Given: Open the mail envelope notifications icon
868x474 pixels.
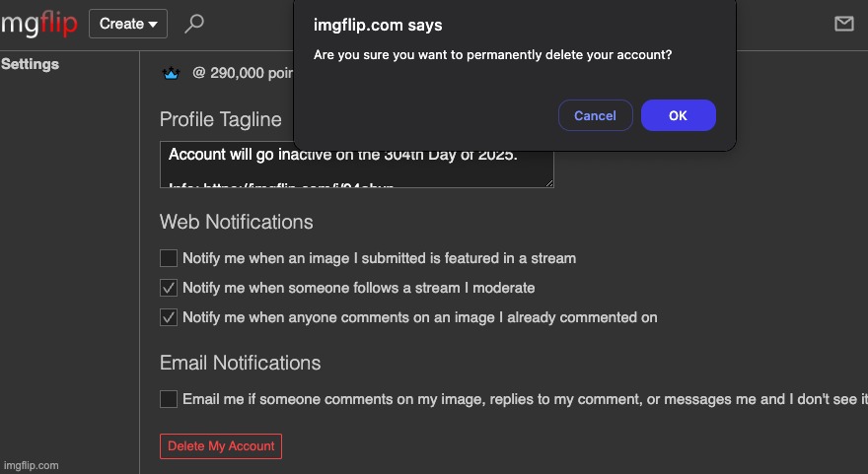Looking at the screenshot, I should coord(843,24).
